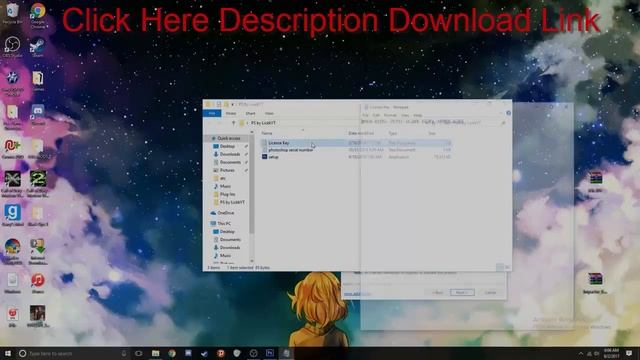Select the photoshop serial number file

tap(291, 150)
